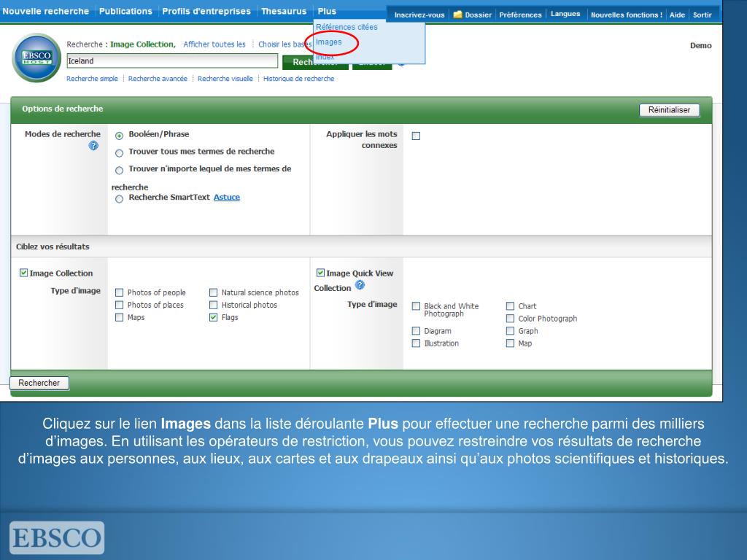Viewport: 747px width, 560px height.
Task: Select Trouver tous mes termes de recherche
Action: (x=119, y=153)
